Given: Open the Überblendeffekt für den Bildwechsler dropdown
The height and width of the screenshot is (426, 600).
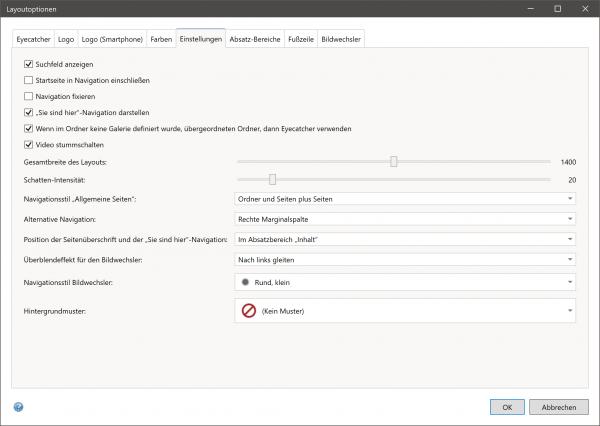Looking at the screenshot, I should [403, 260].
